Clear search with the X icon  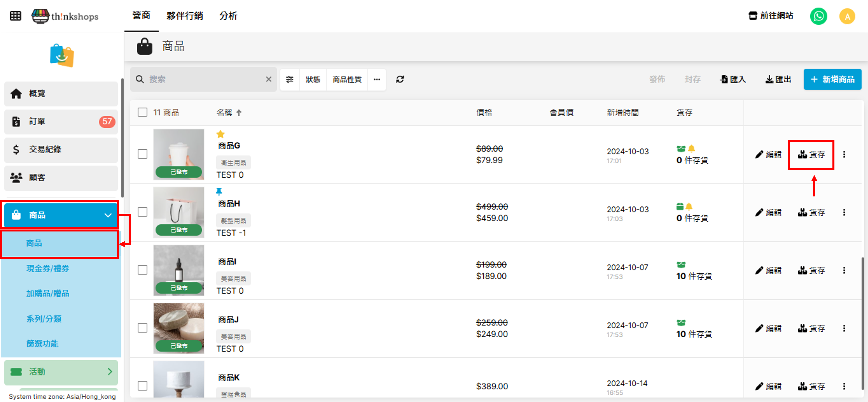(269, 79)
